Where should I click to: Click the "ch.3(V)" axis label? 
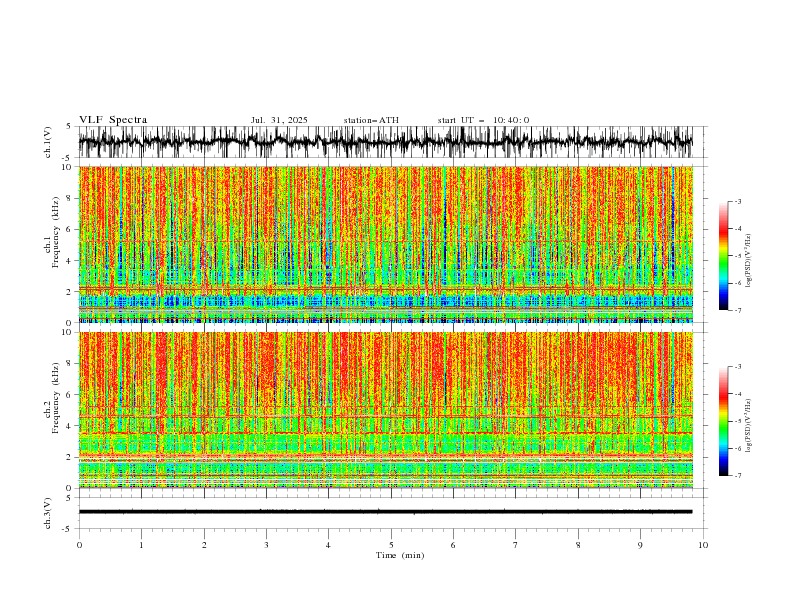(x=48, y=513)
